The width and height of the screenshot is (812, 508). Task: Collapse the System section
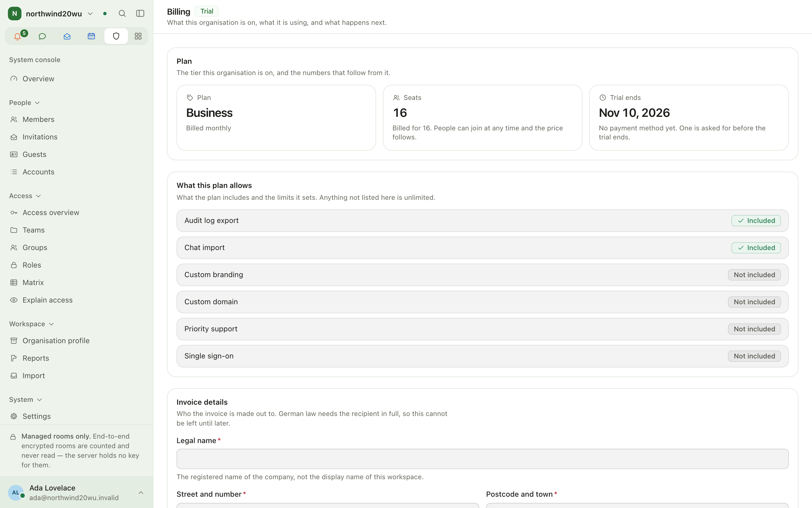tap(25, 399)
